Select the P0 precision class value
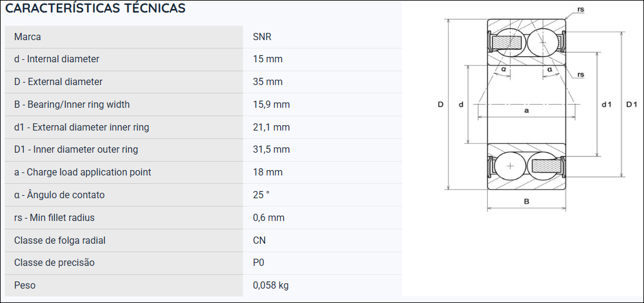This screenshot has height=303, width=644. [x=259, y=263]
